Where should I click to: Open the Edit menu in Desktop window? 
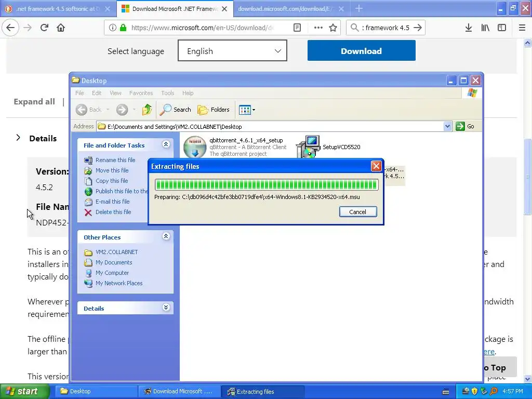click(96, 93)
